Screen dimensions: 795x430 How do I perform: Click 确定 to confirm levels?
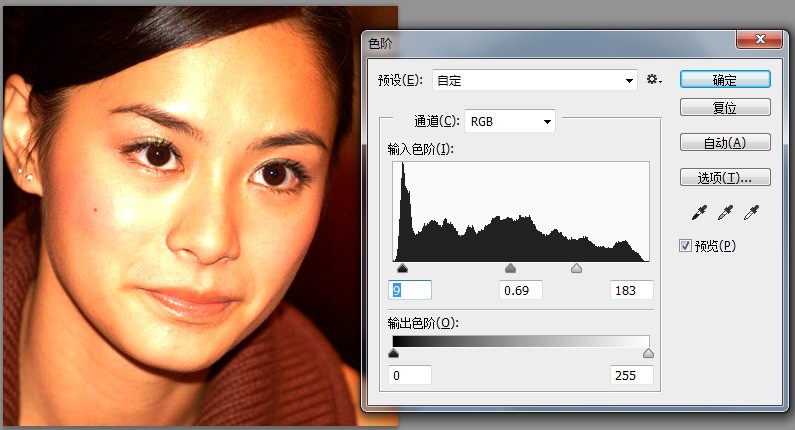tap(725, 80)
